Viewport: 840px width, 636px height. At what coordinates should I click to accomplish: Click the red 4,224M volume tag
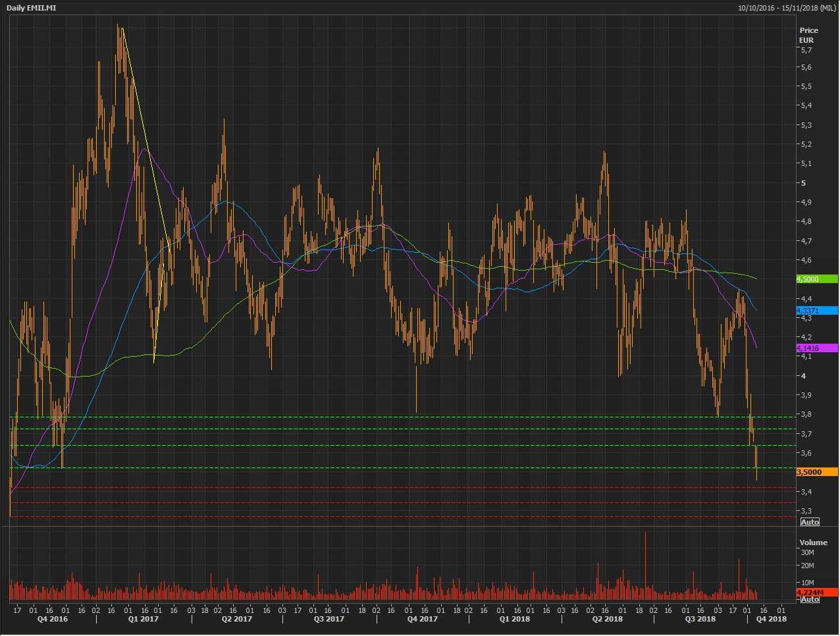pyautogui.click(x=816, y=593)
